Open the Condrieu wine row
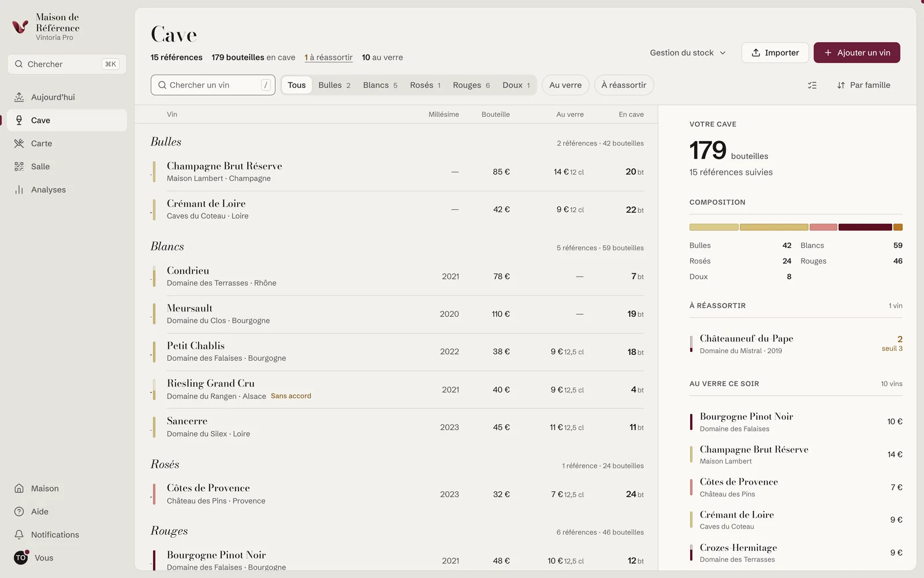The height and width of the screenshot is (578, 924). click(x=397, y=276)
